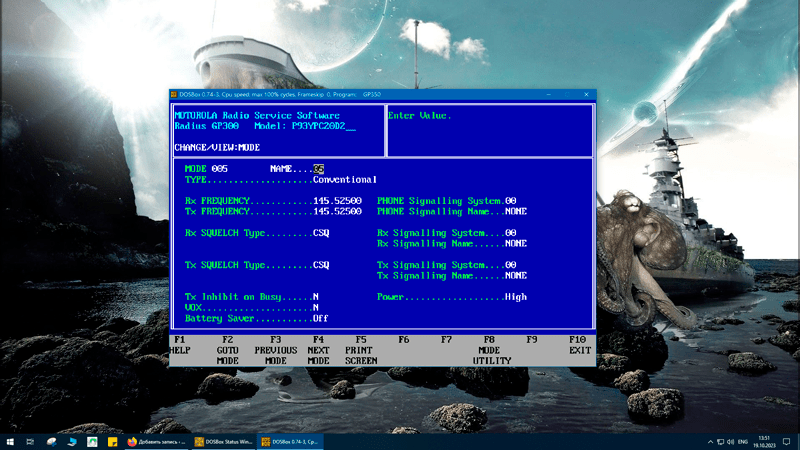
Task: Open the yellow sticky notes taskbar app
Action: point(112,442)
